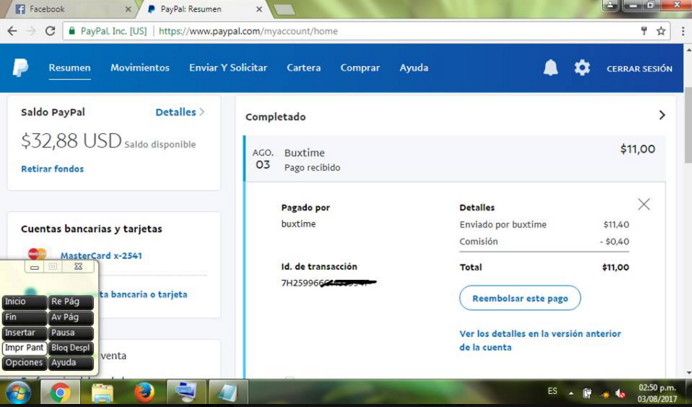Switch to the Facebook tab
692x407 pixels.
click(71, 9)
